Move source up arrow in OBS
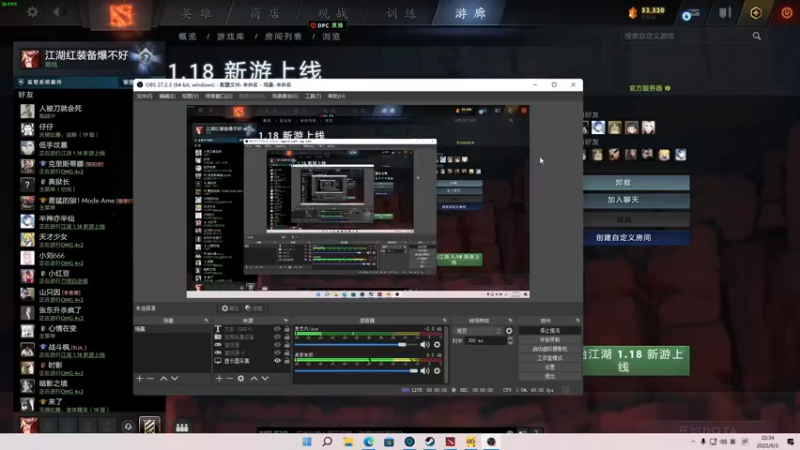 tap(254, 379)
